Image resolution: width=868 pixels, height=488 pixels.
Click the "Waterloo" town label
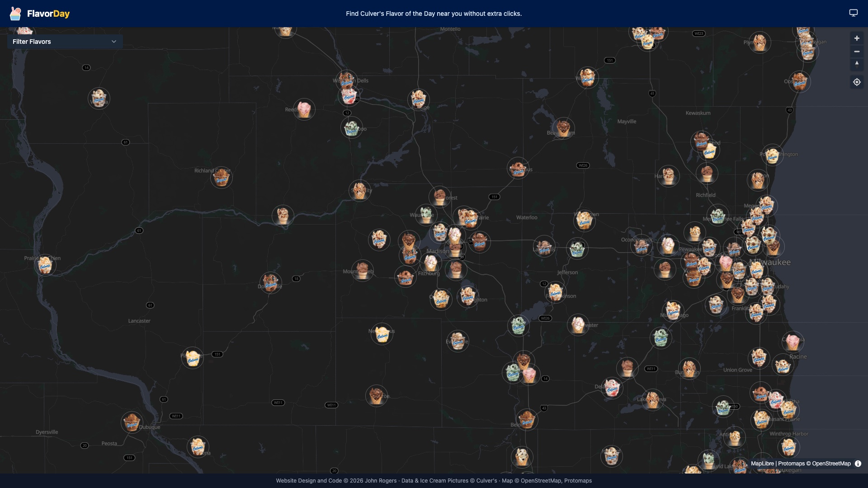(x=527, y=217)
